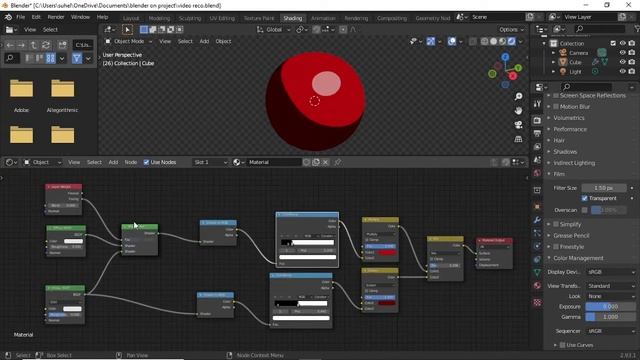Enable the Motion Blur checkbox

(556, 107)
